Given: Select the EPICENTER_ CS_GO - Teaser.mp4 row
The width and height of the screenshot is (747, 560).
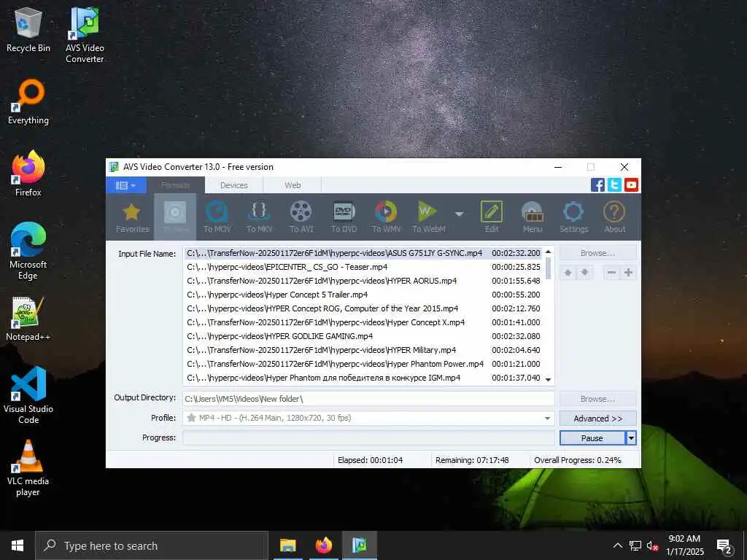Looking at the screenshot, I should (x=363, y=267).
